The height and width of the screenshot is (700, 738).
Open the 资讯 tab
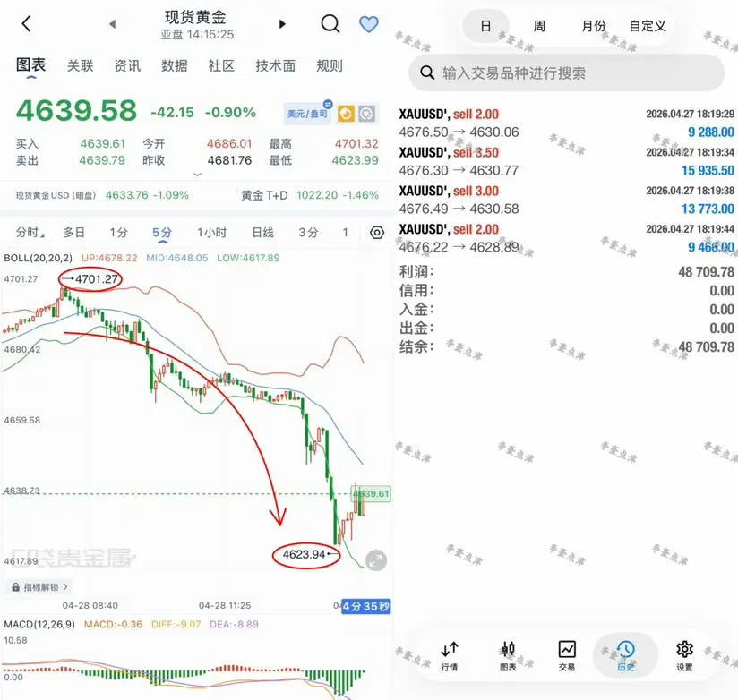point(127,66)
